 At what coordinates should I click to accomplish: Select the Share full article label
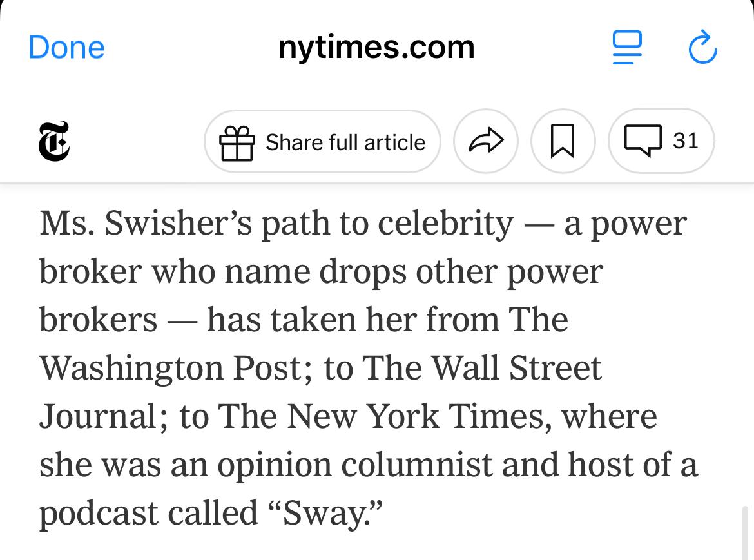345,143
